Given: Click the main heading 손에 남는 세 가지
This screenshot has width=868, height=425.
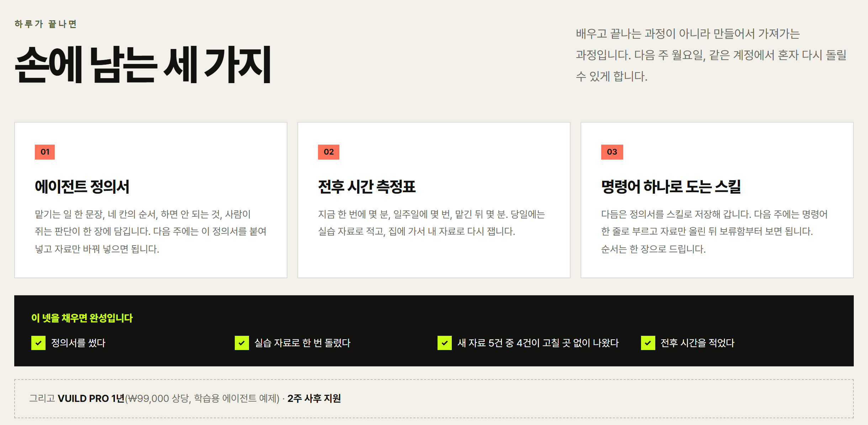Looking at the screenshot, I should [143, 65].
